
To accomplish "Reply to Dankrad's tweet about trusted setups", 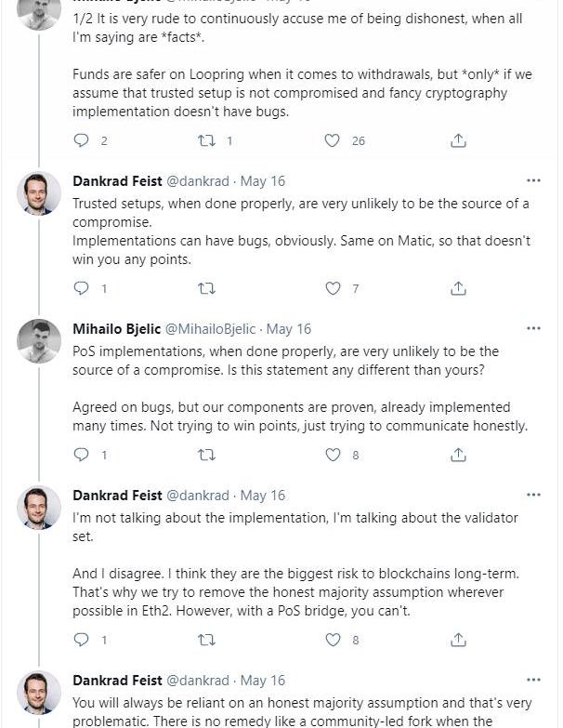I will point(82,288).
